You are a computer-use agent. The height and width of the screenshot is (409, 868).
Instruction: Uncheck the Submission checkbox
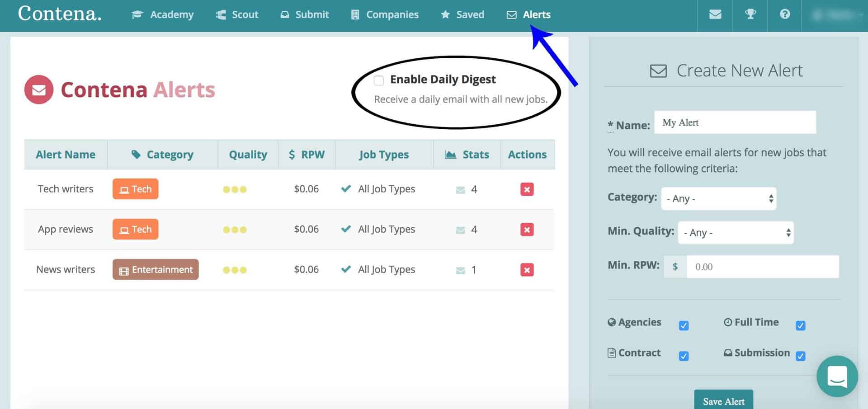[800, 356]
